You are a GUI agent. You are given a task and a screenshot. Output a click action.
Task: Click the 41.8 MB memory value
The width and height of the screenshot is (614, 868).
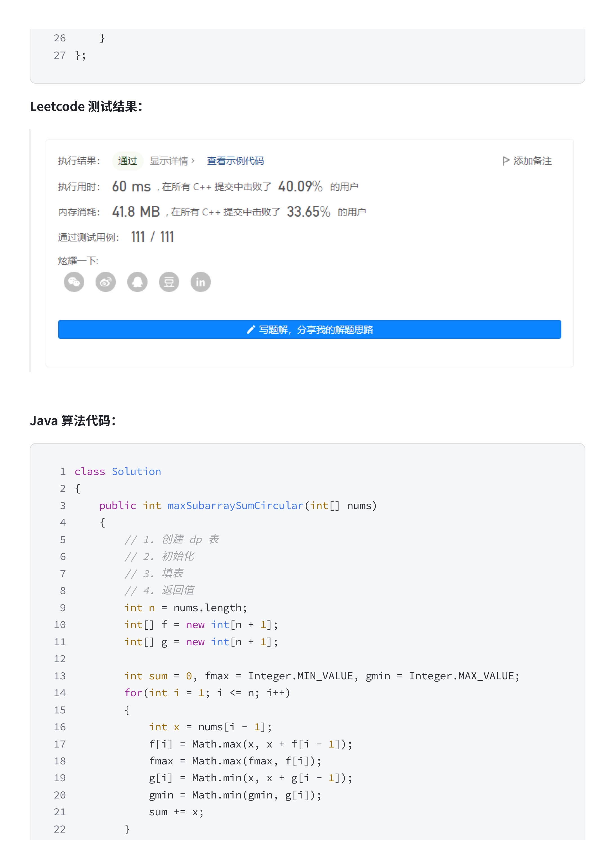coord(136,212)
